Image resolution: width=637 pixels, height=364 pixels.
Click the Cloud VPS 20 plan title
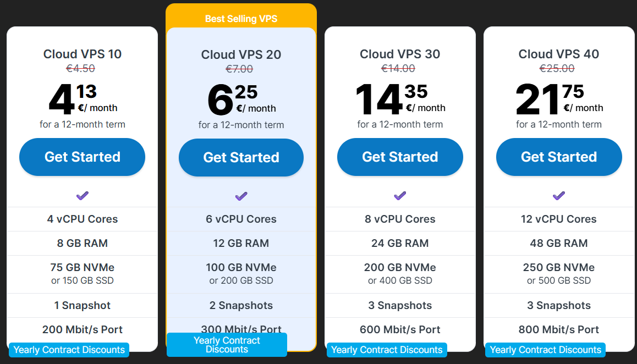point(241,54)
